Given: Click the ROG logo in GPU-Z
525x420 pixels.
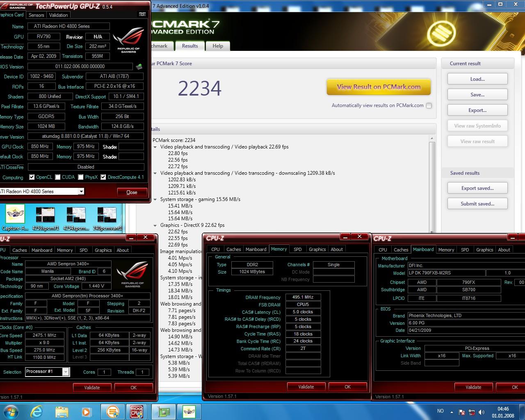Looking at the screenshot, I should click(128, 40).
